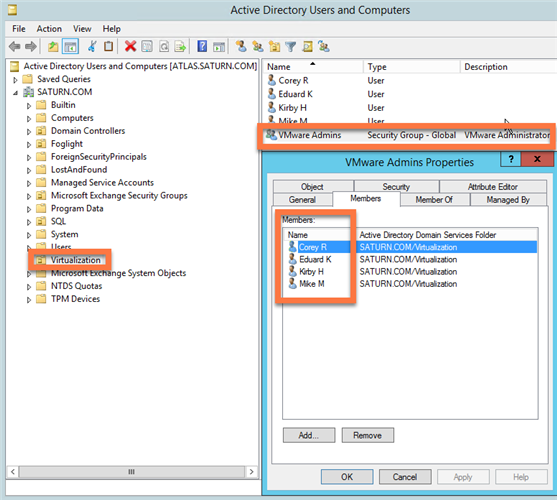Click the forward arrow toolbar icon
The height and width of the screenshot is (500, 557).
point(31,46)
